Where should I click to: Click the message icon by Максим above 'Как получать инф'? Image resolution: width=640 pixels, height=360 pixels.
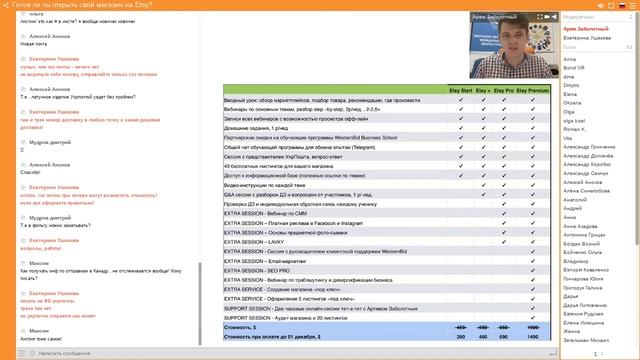[x=23, y=263]
